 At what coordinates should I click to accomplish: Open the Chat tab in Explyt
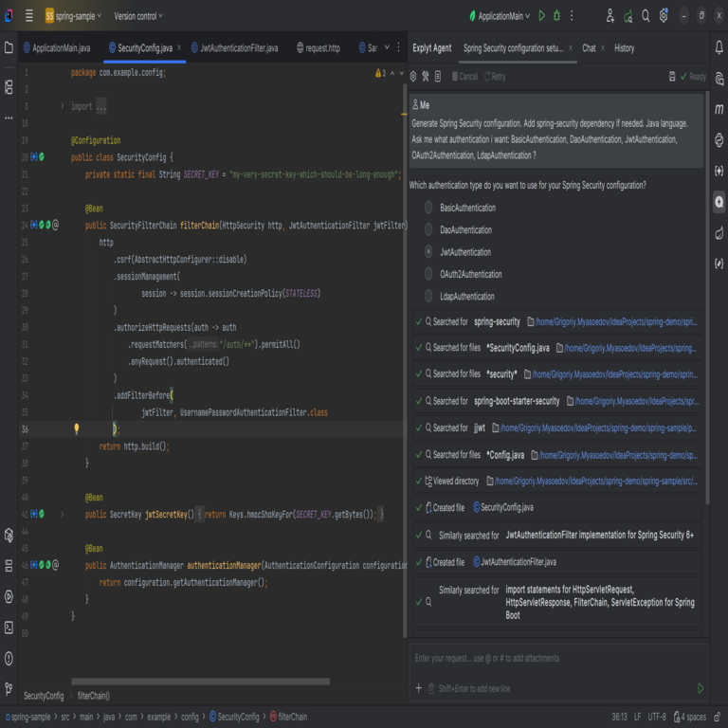(589, 47)
